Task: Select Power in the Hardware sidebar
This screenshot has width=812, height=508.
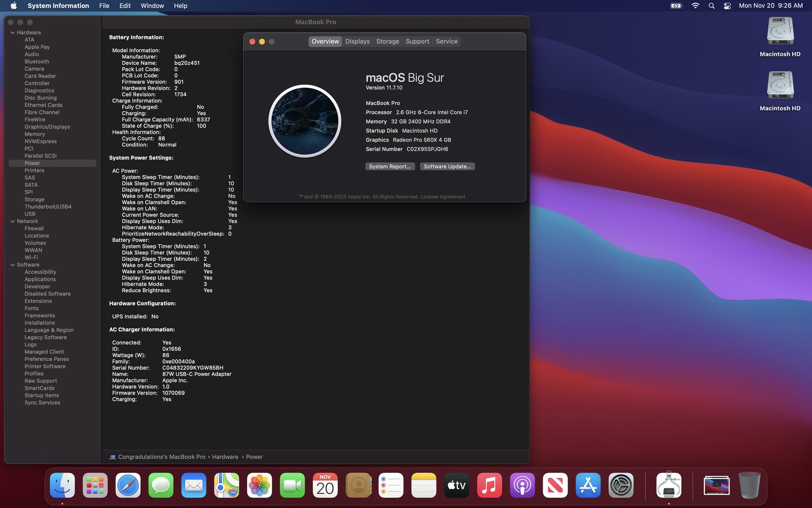Action: point(32,163)
